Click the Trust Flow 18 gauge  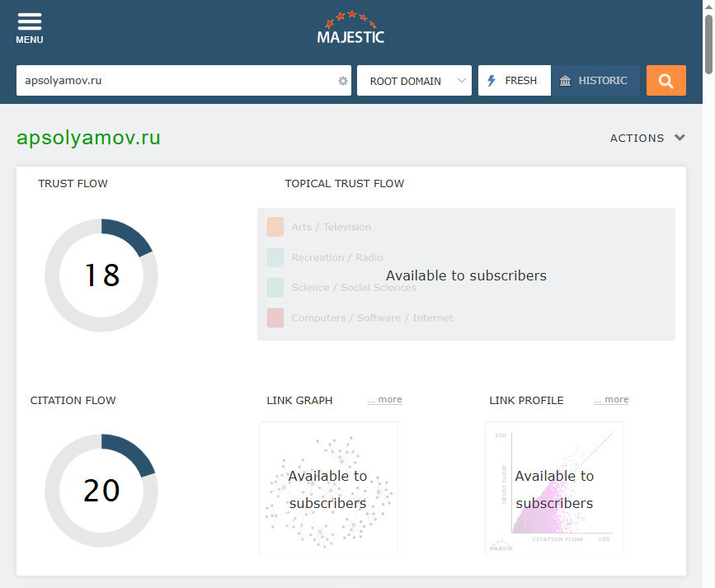click(101, 275)
